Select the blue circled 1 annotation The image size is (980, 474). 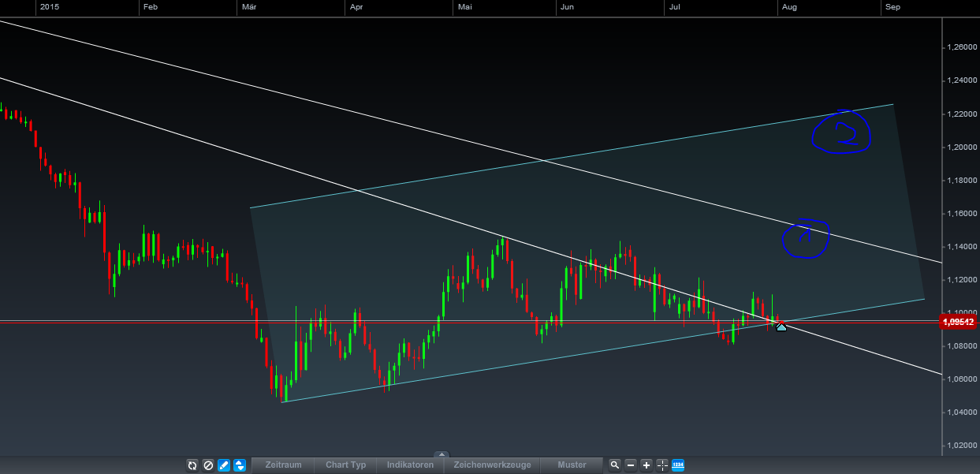805,237
